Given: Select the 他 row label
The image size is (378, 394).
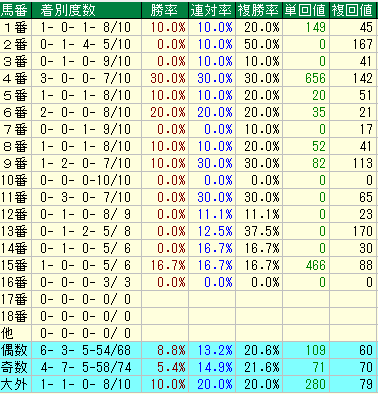Looking at the screenshot, I should [x=7, y=333].
